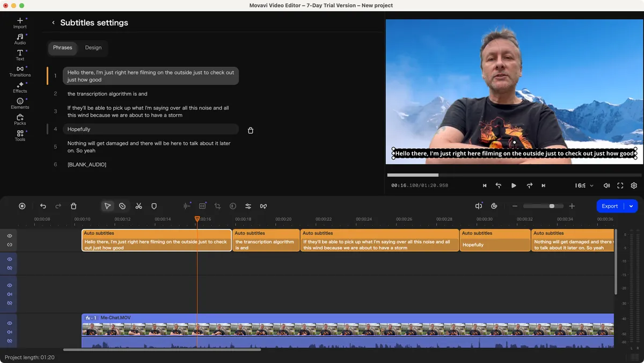This screenshot has height=363, width=644.
Task: Open the Text panel in the sidebar
Action: pyautogui.click(x=19, y=54)
